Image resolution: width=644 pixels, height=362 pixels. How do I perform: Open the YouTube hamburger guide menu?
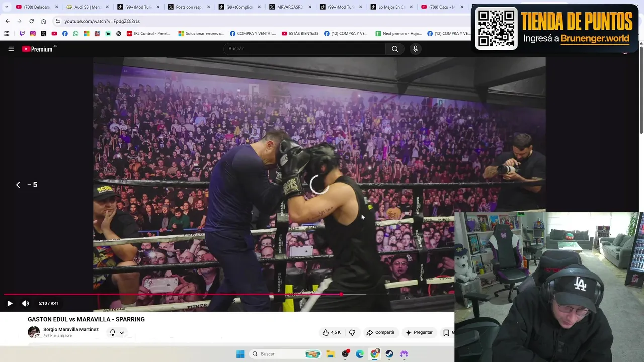click(x=11, y=49)
